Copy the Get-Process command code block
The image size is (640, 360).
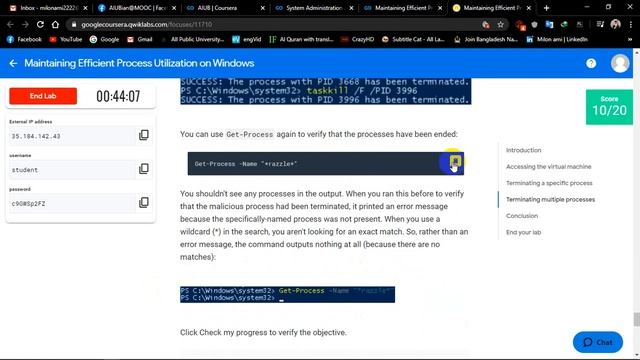455,162
